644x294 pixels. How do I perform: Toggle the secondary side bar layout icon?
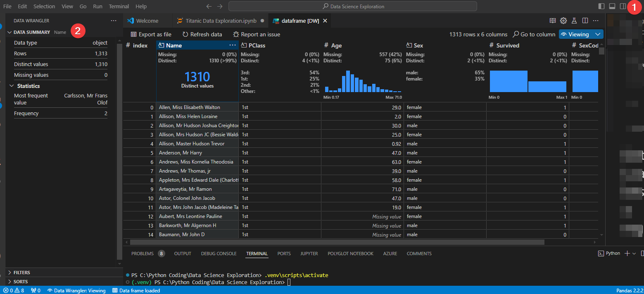point(623,6)
